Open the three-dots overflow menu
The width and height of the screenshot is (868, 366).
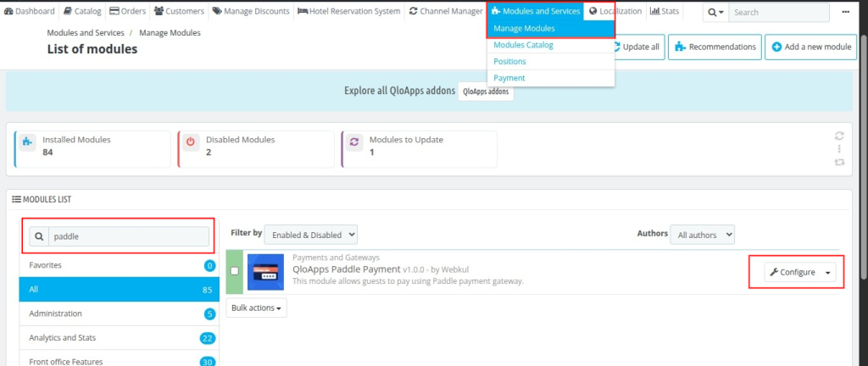pyautogui.click(x=845, y=12)
